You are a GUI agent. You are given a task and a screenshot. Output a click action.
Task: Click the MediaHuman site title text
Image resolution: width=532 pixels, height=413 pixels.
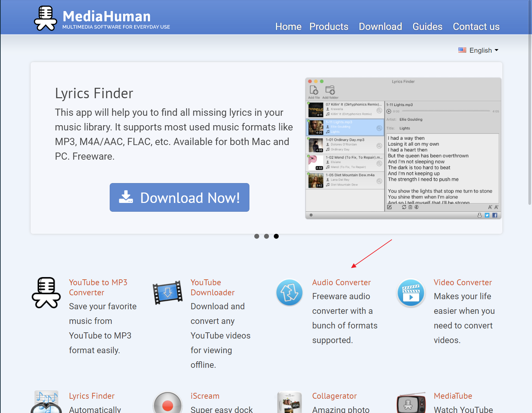[107, 16]
